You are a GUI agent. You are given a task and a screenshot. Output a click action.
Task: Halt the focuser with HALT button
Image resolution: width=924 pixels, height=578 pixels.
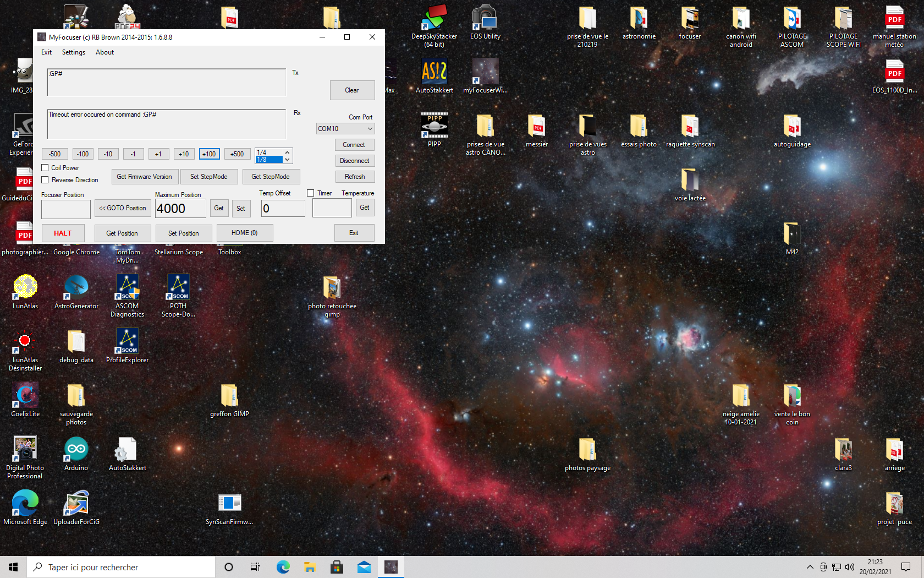tap(63, 233)
